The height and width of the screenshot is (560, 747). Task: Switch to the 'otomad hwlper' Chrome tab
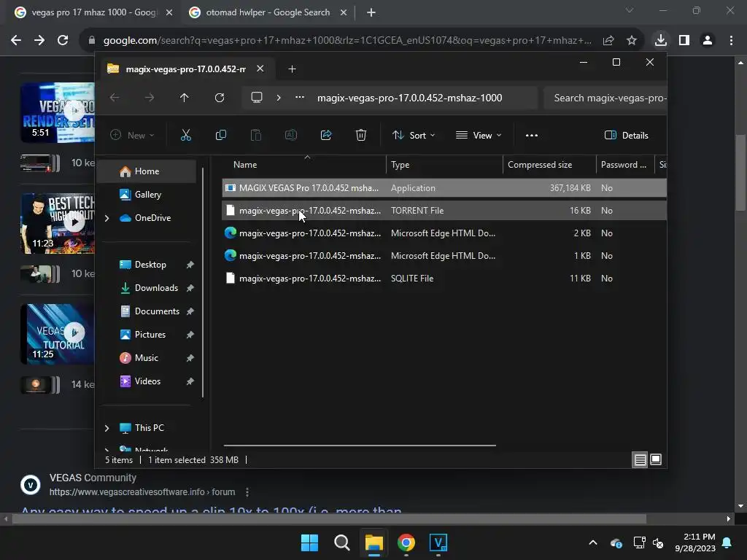[267, 12]
